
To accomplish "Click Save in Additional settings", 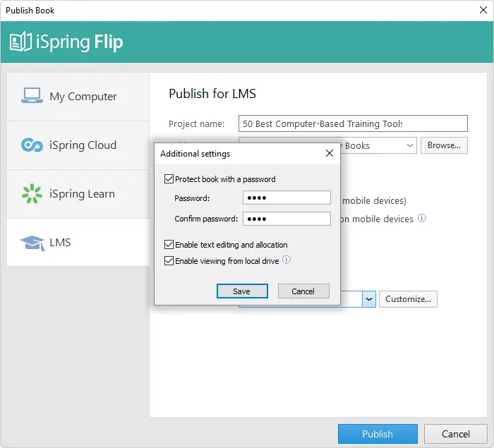I will click(x=242, y=291).
